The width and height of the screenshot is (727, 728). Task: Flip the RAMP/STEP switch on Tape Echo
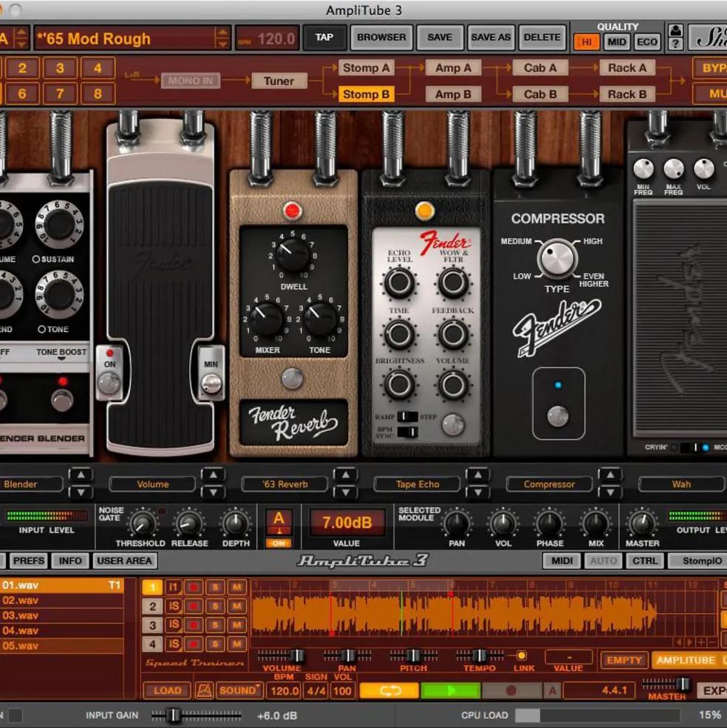pyautogui.click(x=407, y=416)
